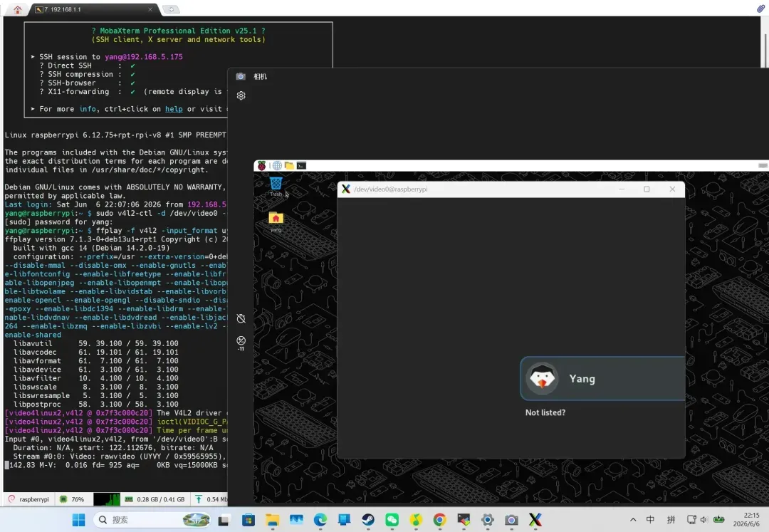Toggle the photo timer in Camera

pyautogui.click(x=241, y=319)
